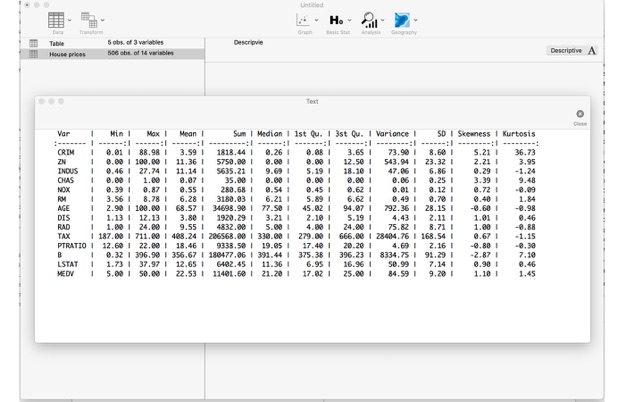The height and width of the screenshot is (402, 643).
Task: Open the Graph toolbar icon
Action: click(x=303, y=20)
